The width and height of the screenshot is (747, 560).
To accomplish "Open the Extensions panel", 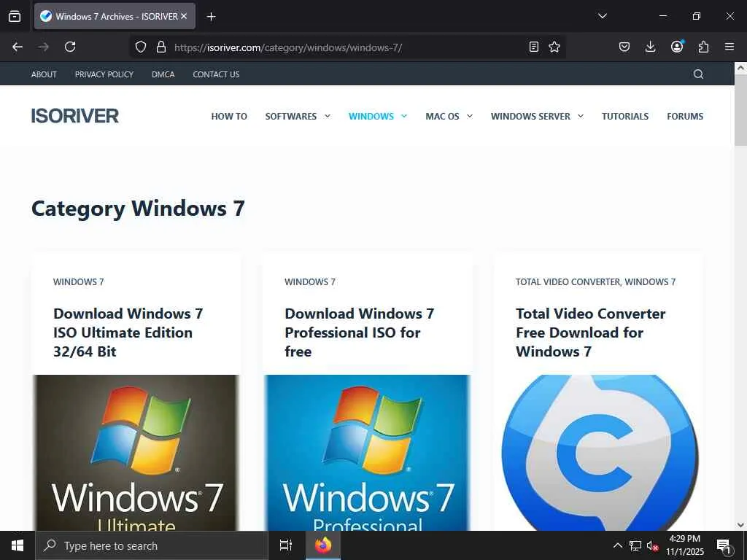I will pos(703,47).
